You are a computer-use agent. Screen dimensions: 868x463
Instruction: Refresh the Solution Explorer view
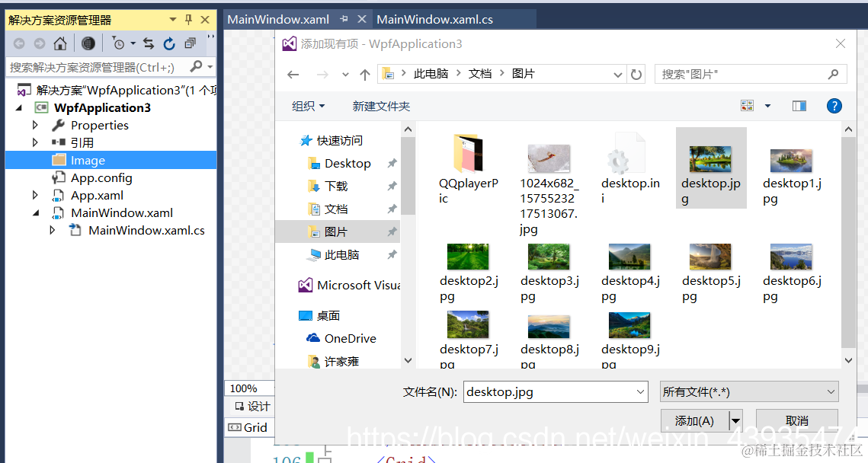coord(168,43)
